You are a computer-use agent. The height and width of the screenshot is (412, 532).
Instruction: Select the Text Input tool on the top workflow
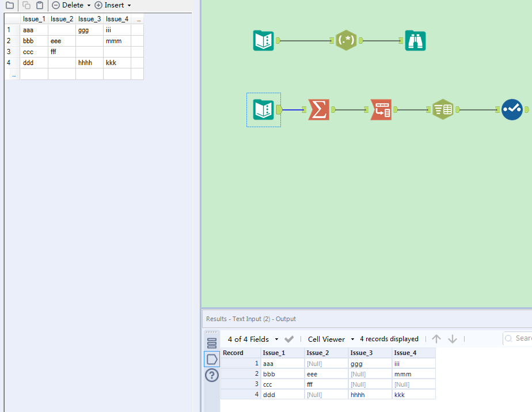pos(263,40)
